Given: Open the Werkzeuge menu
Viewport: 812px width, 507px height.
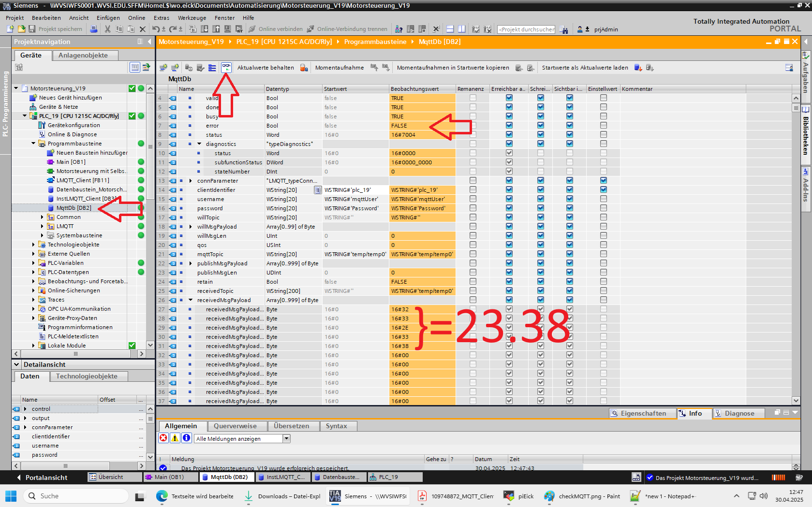Looking at the screenshot, I should coord(192,18).
